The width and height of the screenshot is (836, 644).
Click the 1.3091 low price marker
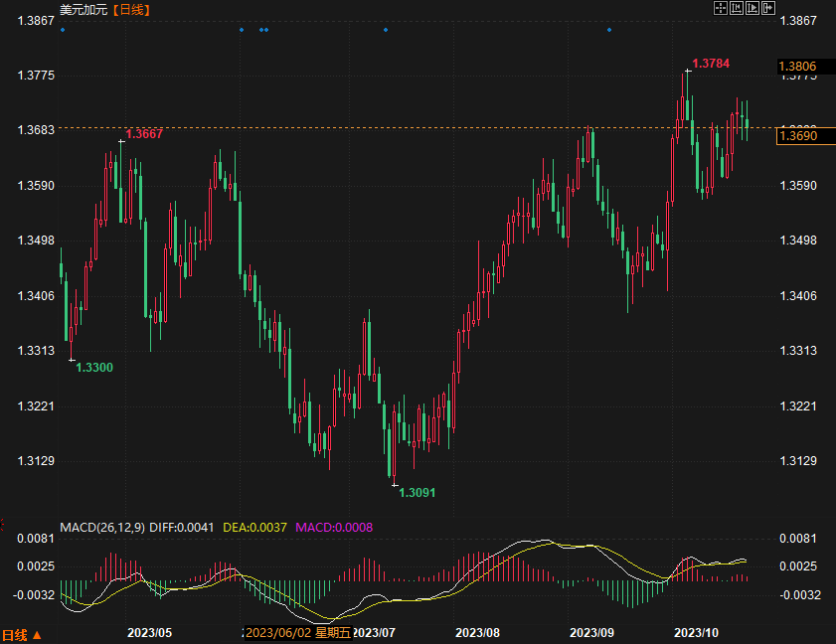(x=417, y=492)
